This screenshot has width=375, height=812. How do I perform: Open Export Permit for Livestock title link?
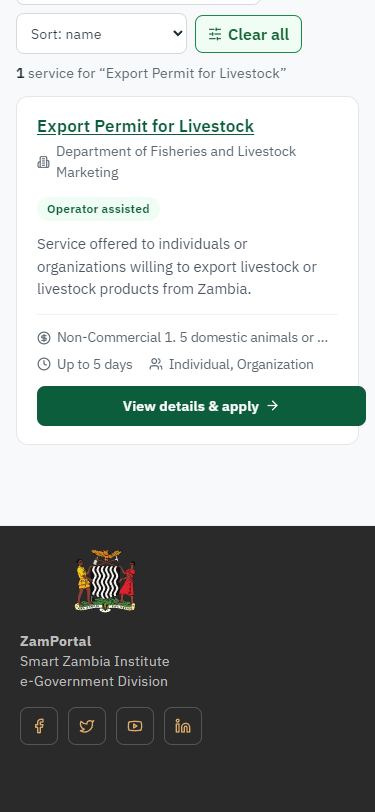pyautogui.click(x=146, y=126)
